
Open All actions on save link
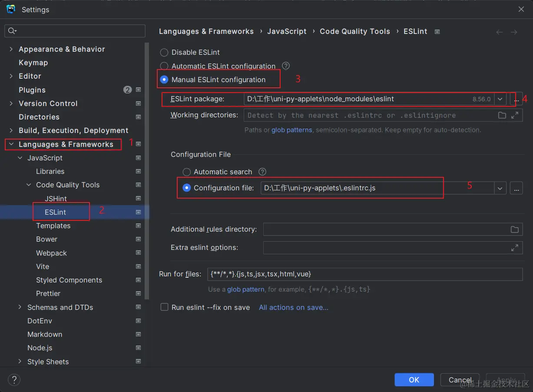click(294, 307)
